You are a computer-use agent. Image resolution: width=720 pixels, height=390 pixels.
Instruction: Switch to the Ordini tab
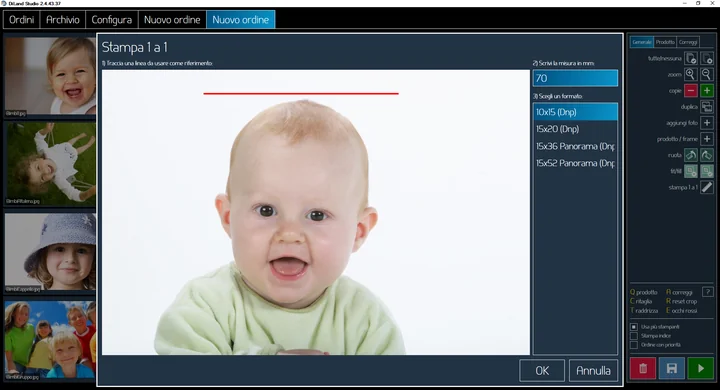pyautogui.click(x=22, y=20)
